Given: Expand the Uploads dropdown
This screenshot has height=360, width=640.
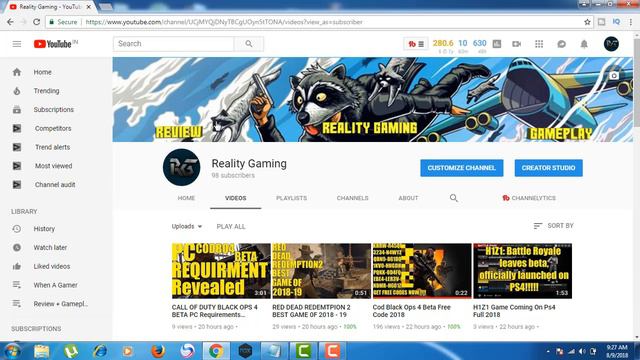Looking at the screenshot, I should click(x=187, y=227).
